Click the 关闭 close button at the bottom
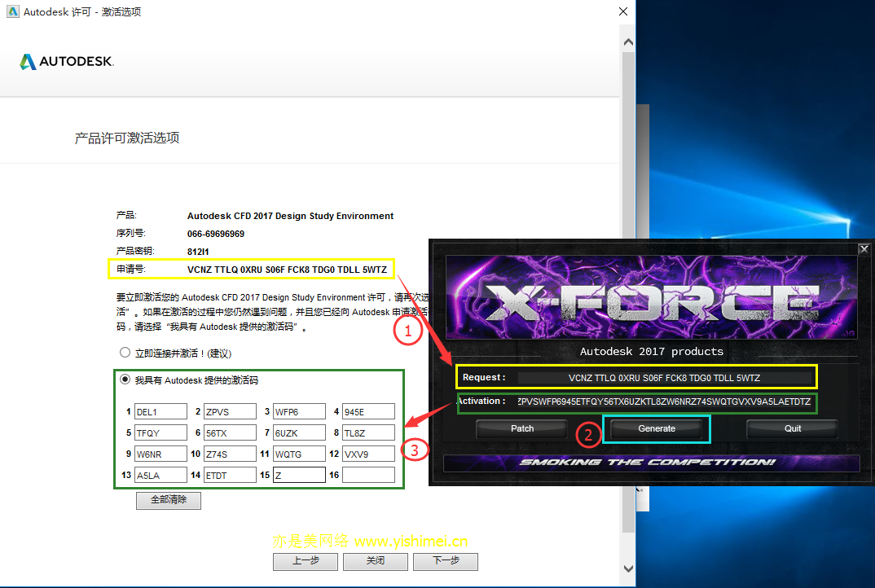Screen dimensions: 875x588 pos(376,561)
